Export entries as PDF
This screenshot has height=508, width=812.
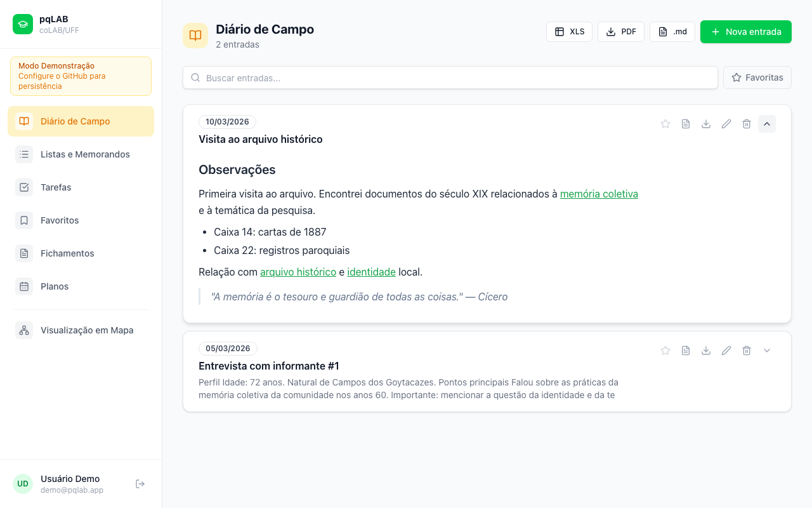coord(620,31)
